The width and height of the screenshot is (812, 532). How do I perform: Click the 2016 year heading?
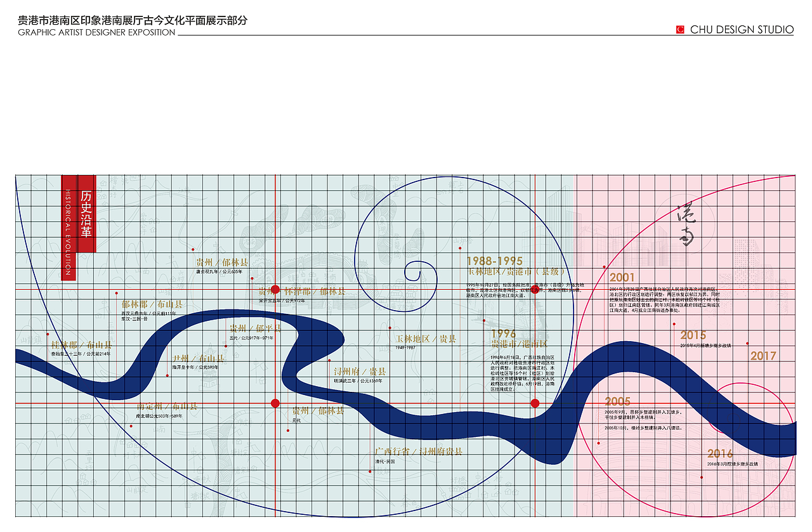point(721,453)
